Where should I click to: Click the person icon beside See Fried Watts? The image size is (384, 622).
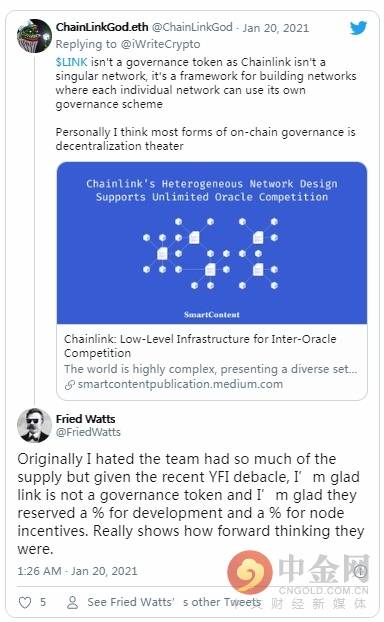click(x=72, y=602)
